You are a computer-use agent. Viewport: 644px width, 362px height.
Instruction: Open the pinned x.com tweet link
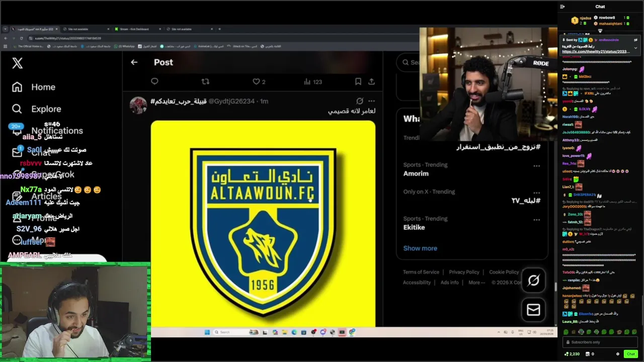[596, 51]
